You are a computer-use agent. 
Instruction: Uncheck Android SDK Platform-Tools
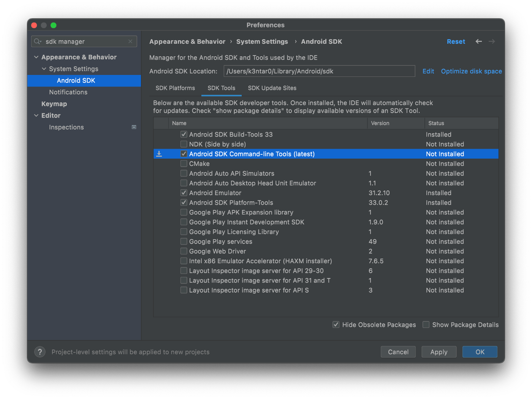184,203
